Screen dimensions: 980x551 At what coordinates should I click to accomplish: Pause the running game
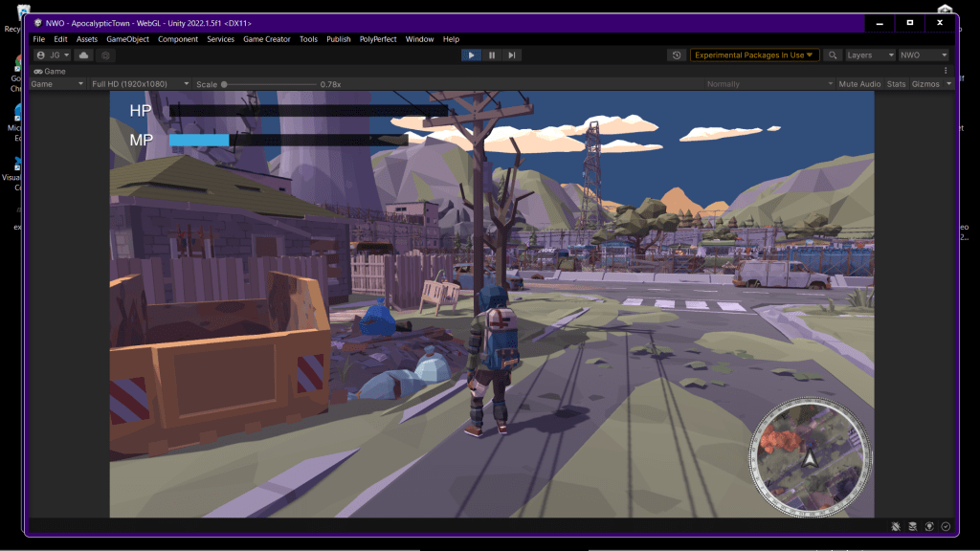click(x=492, y=55)
